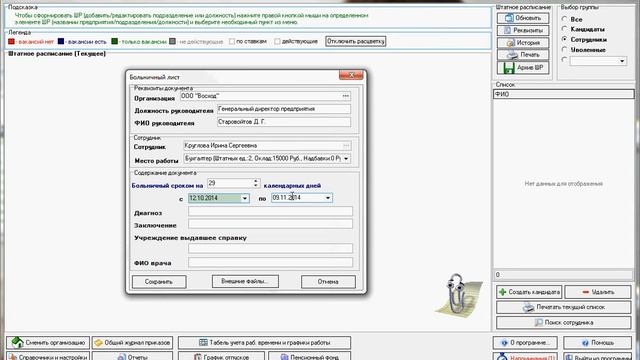Click the red 'вакансий нет' legend swatch
The height and width of the screenshot is (360, 640).
coord(11,41)
